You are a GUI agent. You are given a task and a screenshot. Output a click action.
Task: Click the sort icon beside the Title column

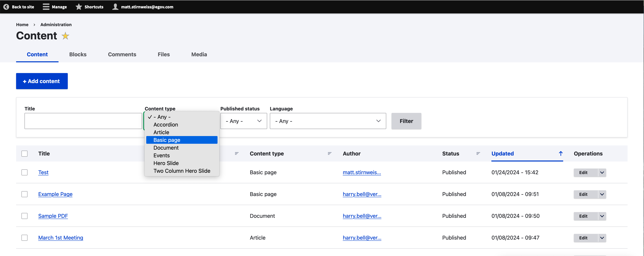tap(236, 153)
